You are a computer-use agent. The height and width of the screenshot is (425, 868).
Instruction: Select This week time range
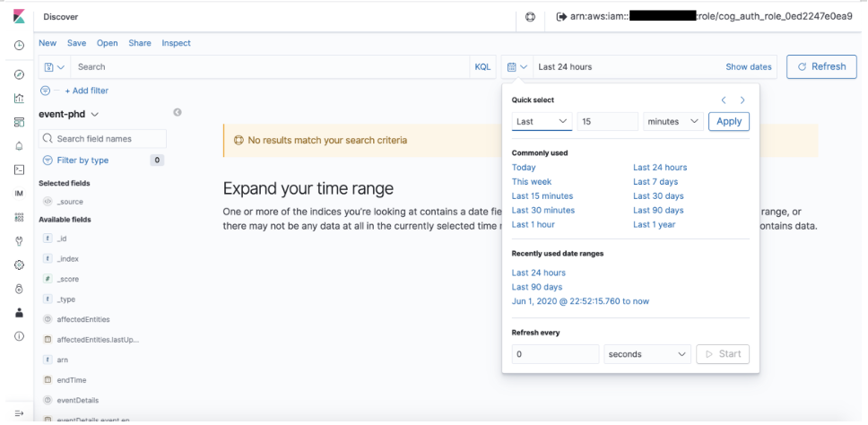coord(532,181)
